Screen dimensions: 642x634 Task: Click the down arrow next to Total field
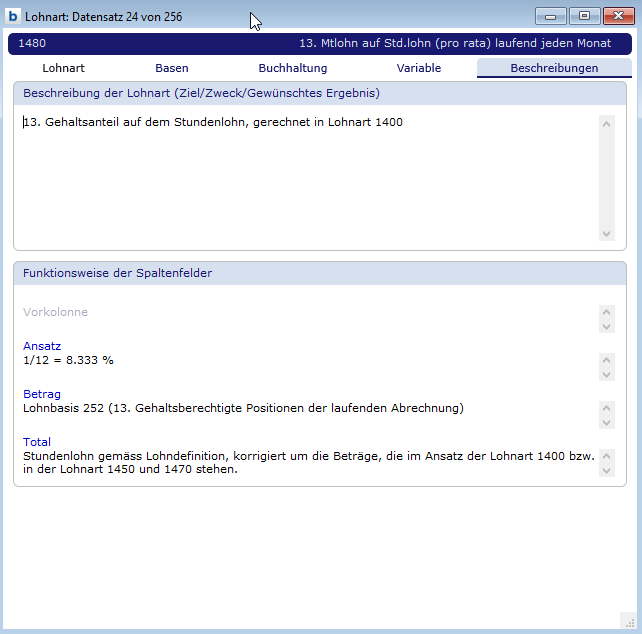point(606,470)
